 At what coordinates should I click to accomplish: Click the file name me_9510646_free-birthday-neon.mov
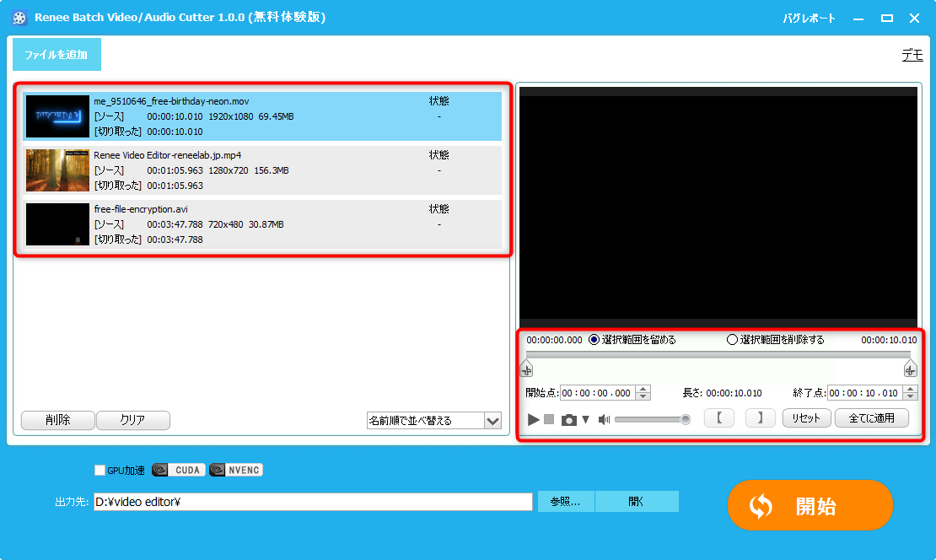[171, 101]
